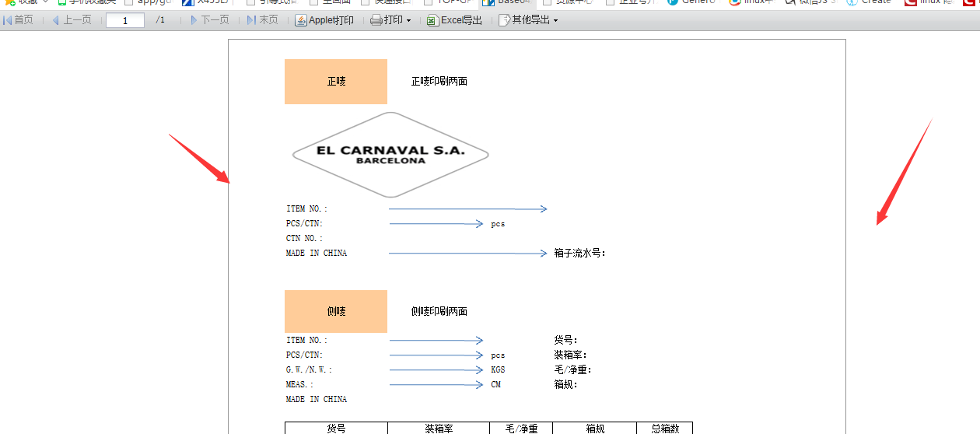Click the 箱规 table column header
Image resolution: width=980 pixels, height=434 pixels.
click(x=595, y=429)
